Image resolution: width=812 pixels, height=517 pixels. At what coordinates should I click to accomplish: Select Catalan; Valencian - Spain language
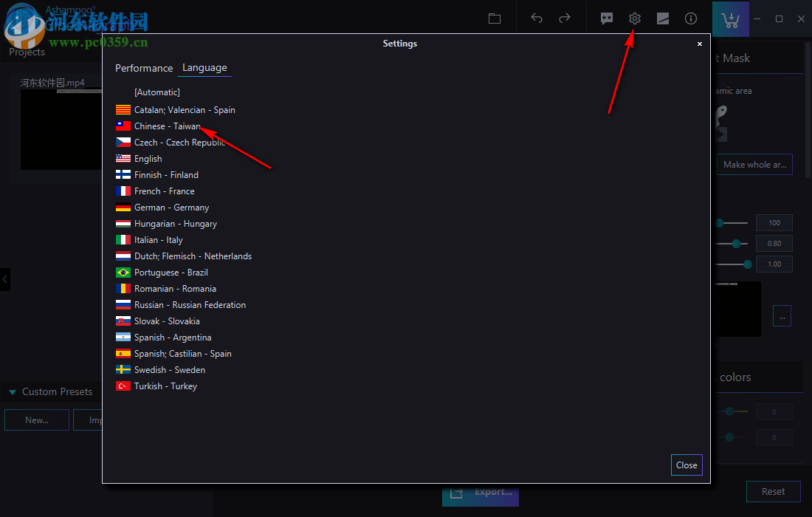click(176, 110)
